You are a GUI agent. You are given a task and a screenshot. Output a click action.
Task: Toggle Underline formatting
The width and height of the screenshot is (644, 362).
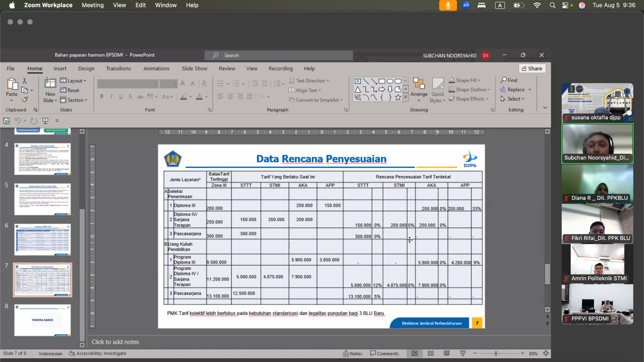pos(121,97)
